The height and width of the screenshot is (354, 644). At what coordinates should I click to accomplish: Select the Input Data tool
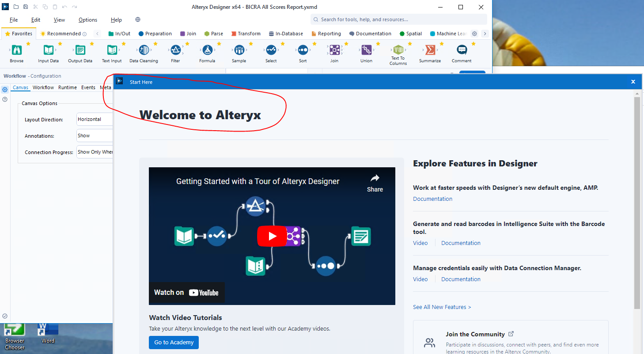[48, 51]
